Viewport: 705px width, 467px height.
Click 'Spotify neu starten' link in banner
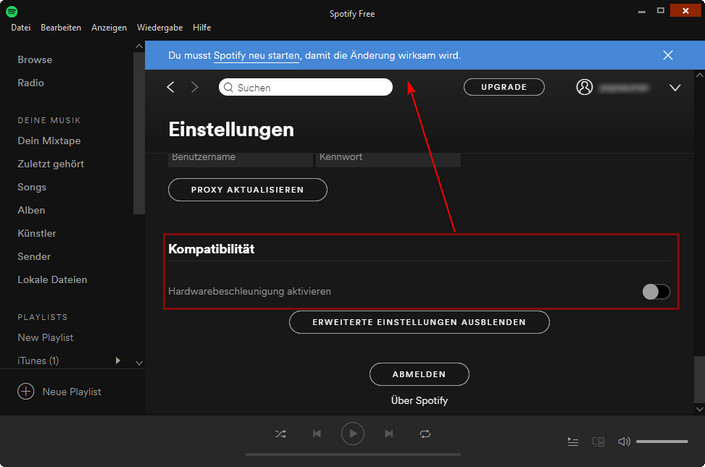click(256, 56)
